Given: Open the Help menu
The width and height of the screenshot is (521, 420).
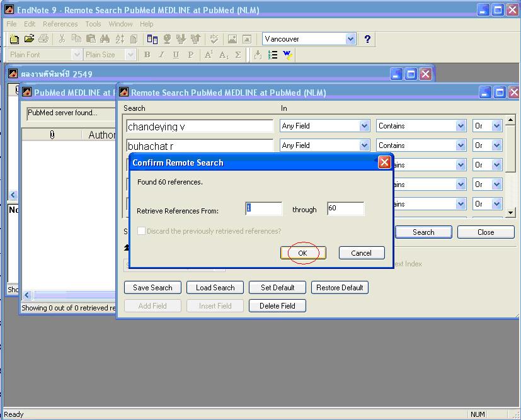Looking at the screenshot, I should pyautogui.click(x=147, y=24).
